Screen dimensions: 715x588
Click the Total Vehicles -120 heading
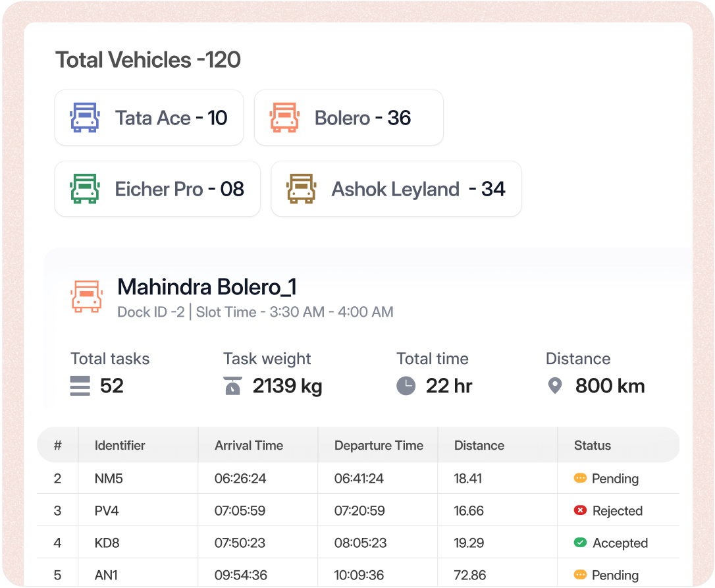147,60
